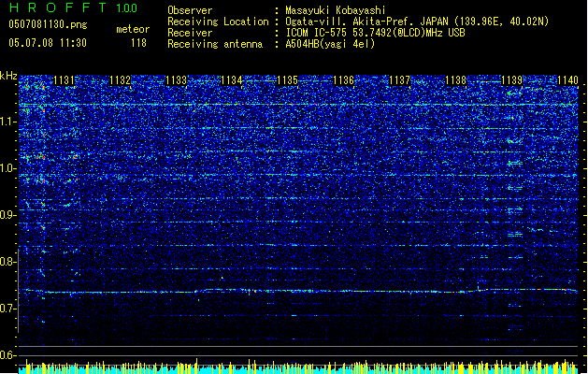
Task: Click the 1135 time marker
Action: 288,80
